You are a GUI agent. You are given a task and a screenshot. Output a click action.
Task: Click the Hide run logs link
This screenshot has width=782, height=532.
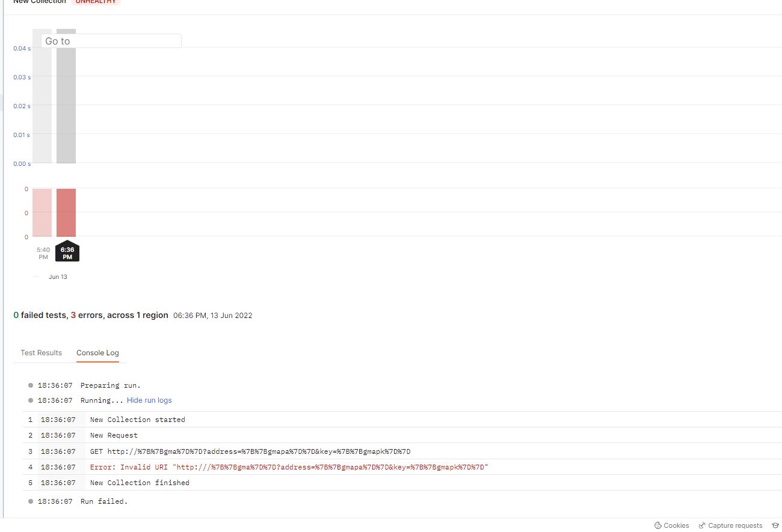click(x=149, y=400)
